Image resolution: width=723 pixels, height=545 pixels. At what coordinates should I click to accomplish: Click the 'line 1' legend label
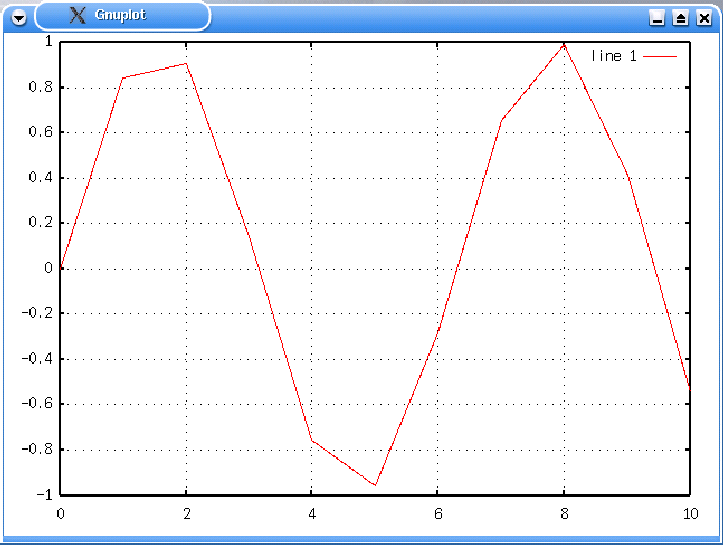[x=614, y=56]
